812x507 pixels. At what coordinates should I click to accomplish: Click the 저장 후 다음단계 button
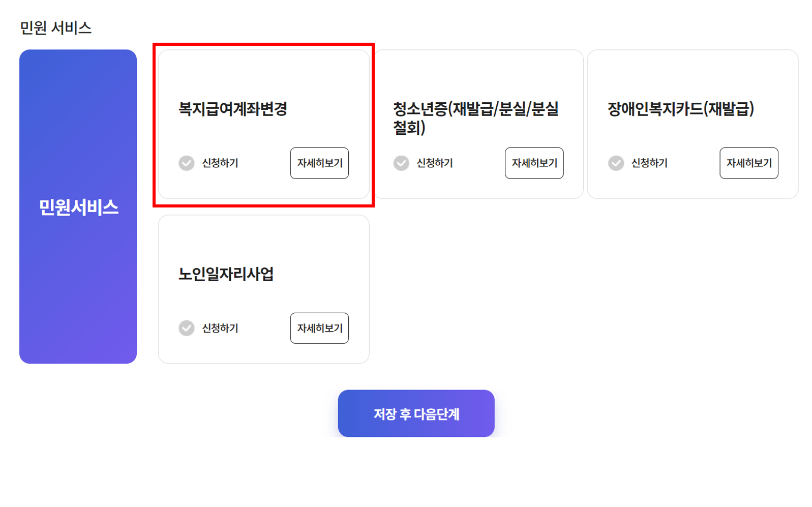[416, 413]
